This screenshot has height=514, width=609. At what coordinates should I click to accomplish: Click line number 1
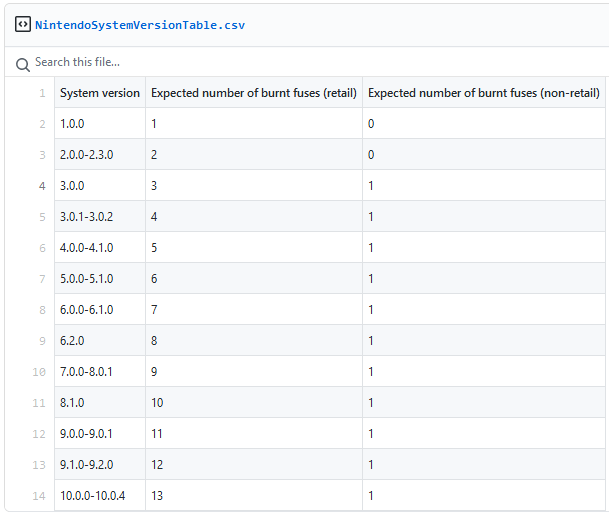(x=42, y=93)
